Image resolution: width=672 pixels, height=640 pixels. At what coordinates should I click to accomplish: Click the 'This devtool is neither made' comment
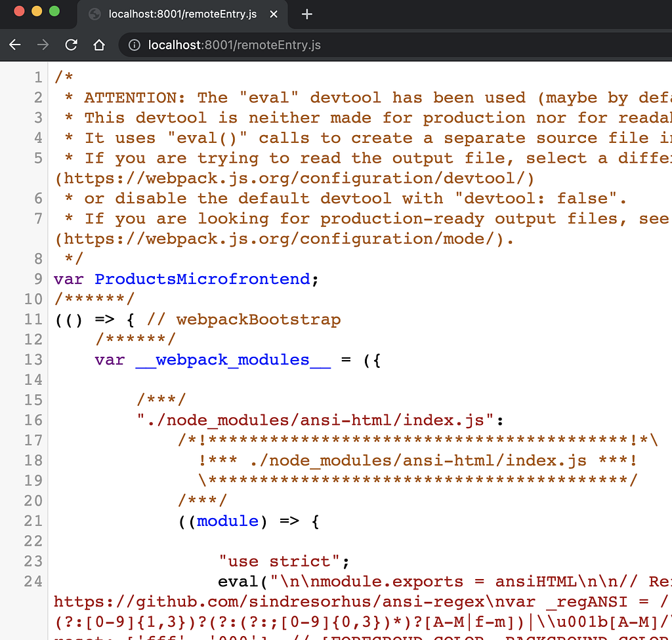pos(367,118)
